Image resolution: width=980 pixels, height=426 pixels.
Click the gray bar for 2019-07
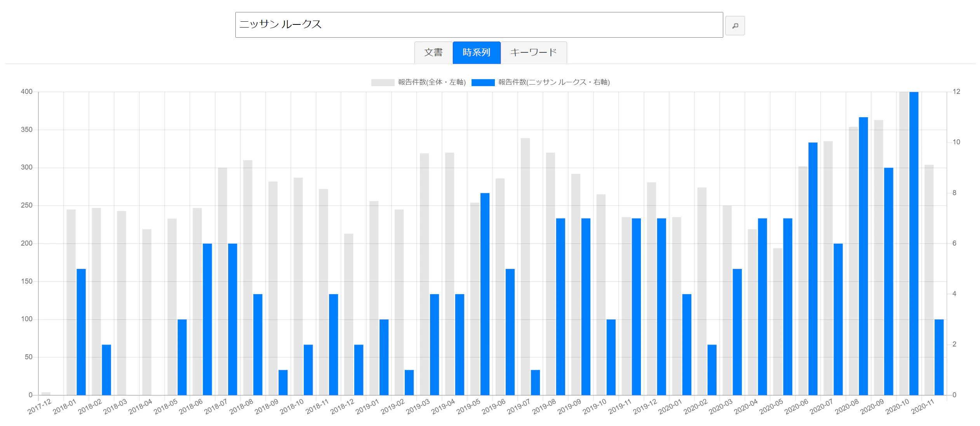click(x=525, y=267)
